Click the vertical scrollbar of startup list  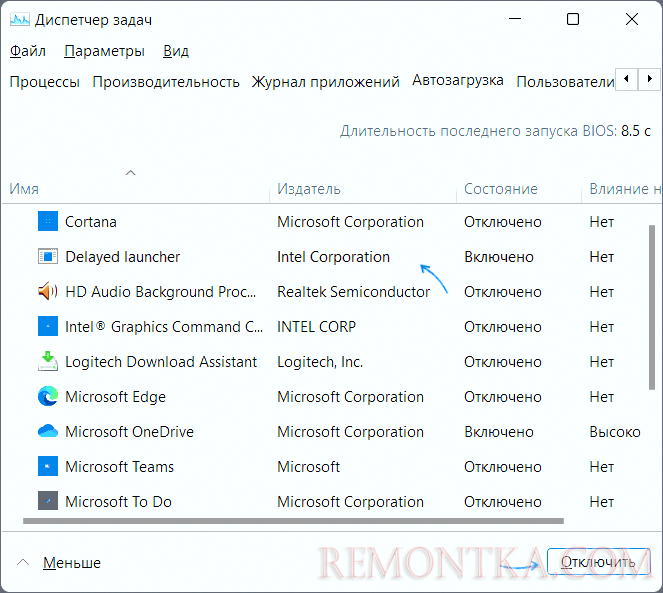point(652,307)
